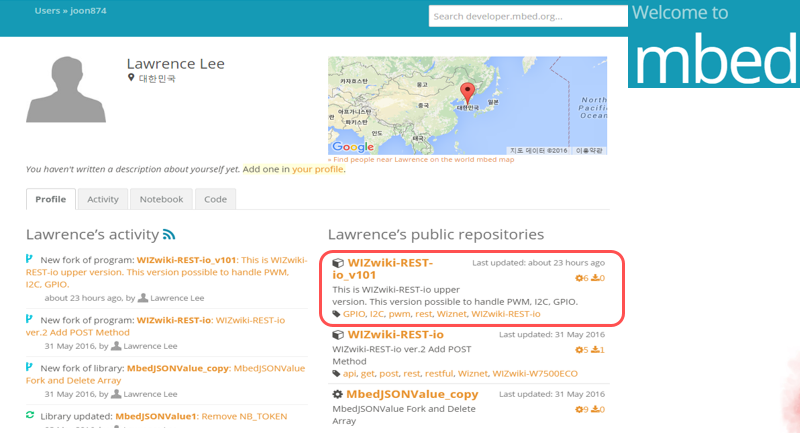Click the GPIO tag link
Viewport: 800px width, 433px height.
354,314
